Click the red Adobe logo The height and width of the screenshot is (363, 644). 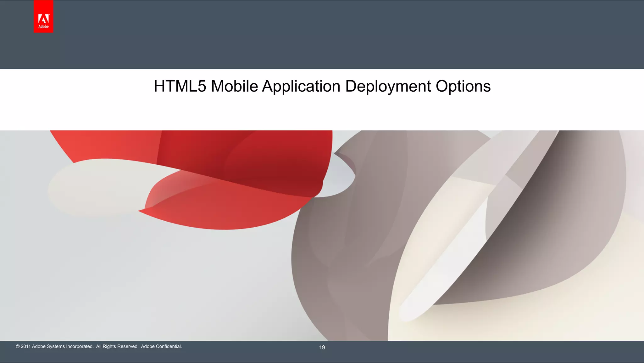(x=43, y=17)
